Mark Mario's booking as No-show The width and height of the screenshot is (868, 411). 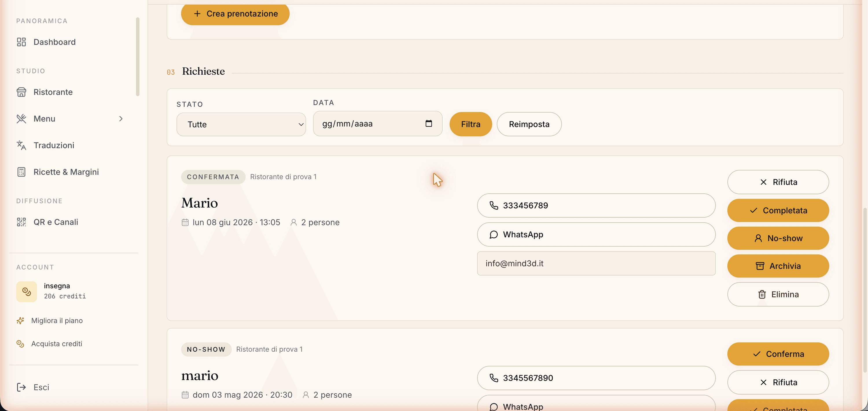coord(778,238)
